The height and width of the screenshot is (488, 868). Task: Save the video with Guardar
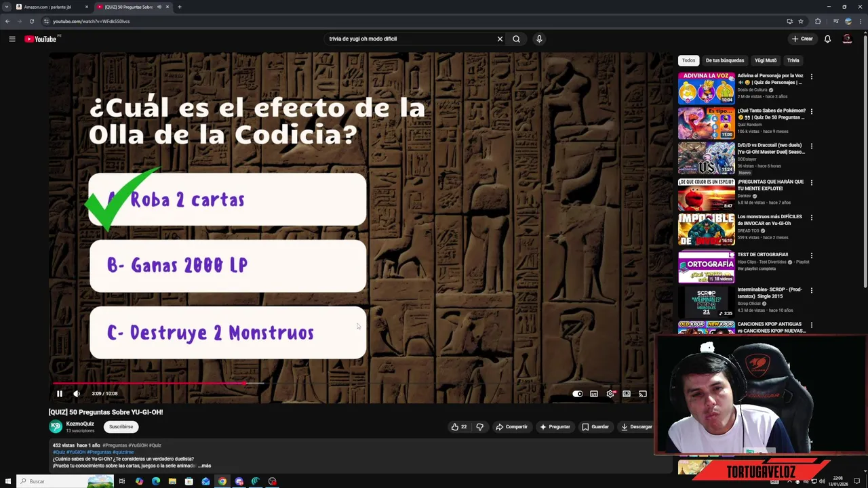pos(595,426)
